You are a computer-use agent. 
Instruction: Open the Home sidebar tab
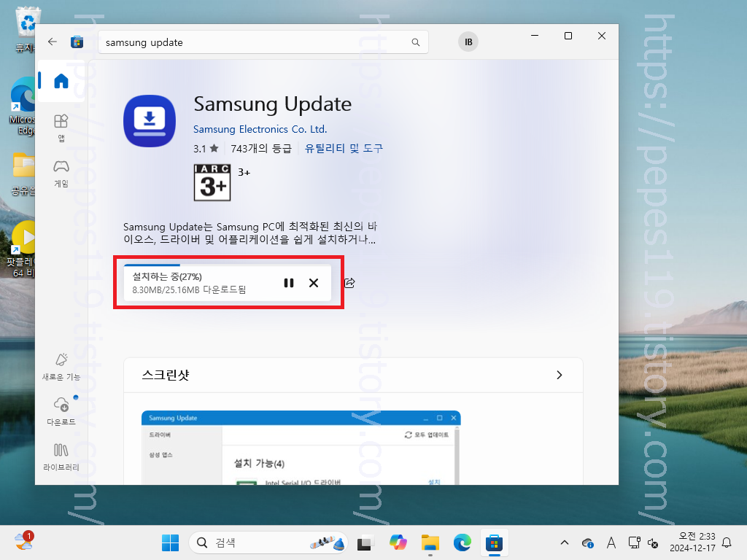[x=61, y=81]
